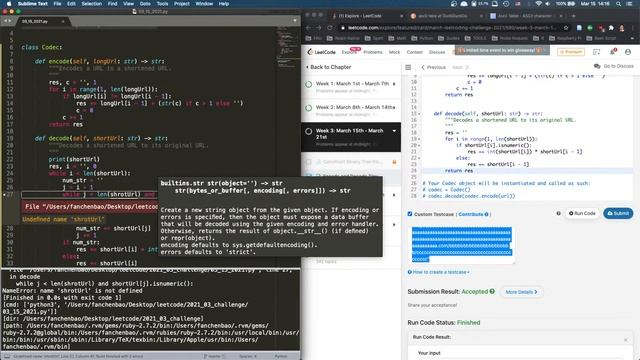This screenshot has height=360, width=640.
Task: Open More Details for the submission
Action: click(521, 292)
